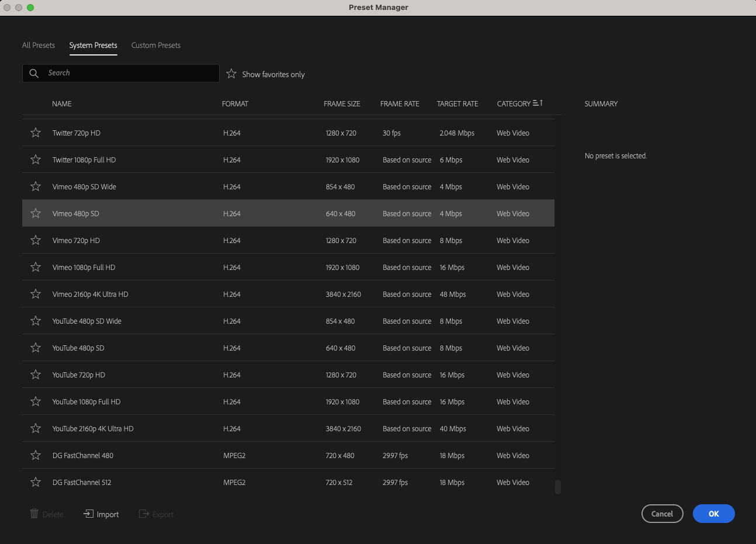This screenshot has width=756, height=544.
Task: Click the Delete trash icon
Action: pyautogui.click(x=34, y=514)
